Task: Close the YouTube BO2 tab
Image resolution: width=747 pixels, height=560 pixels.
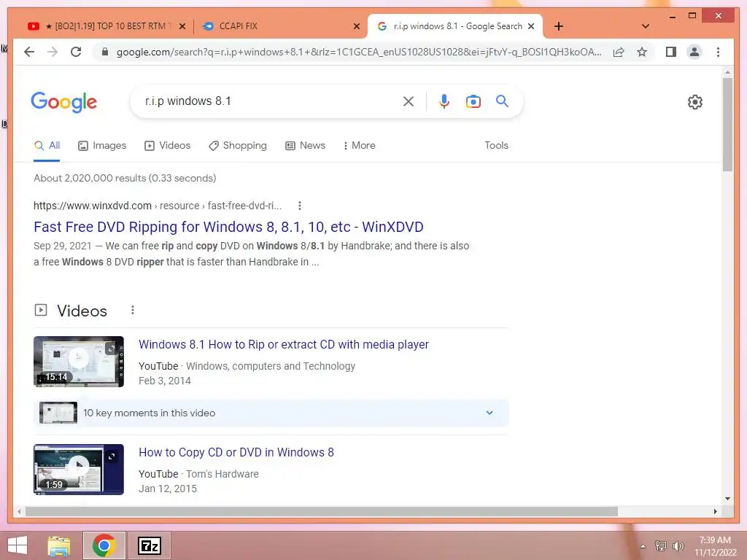Action: (182, 26)
